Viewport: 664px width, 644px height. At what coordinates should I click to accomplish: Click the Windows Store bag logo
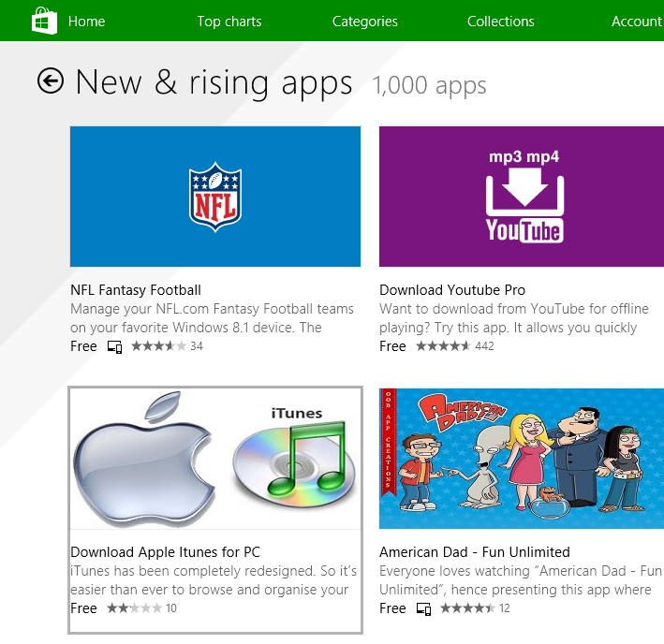[44, 21]
